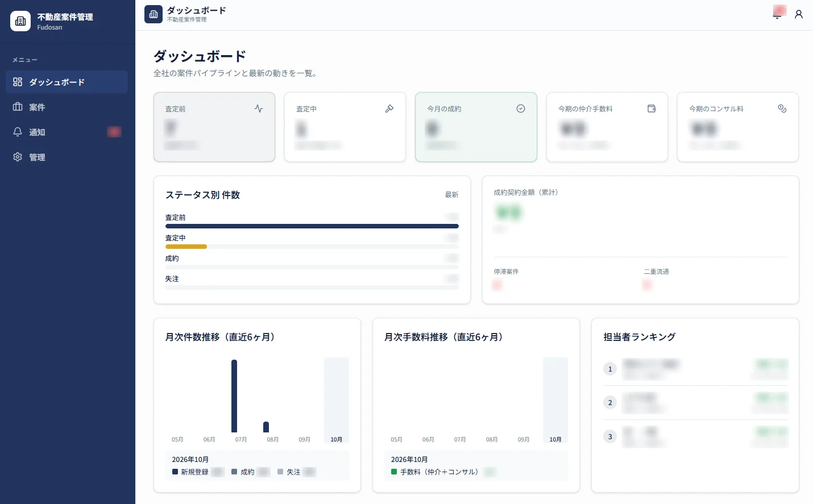The width and height of the screenshot is (813, 504).
Task: Open the 査定前 summary card
Action: 214,127
